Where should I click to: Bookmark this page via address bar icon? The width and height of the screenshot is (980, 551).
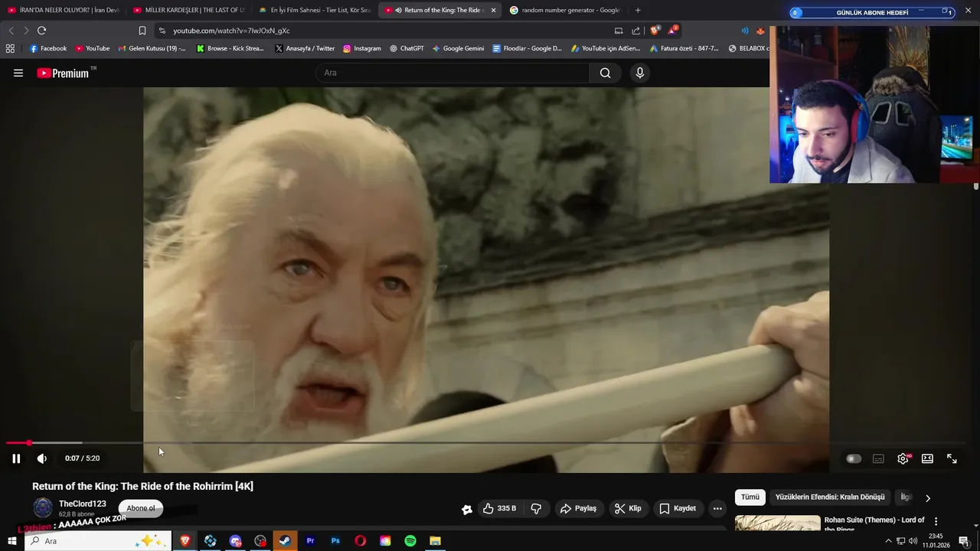click(142, 31)
